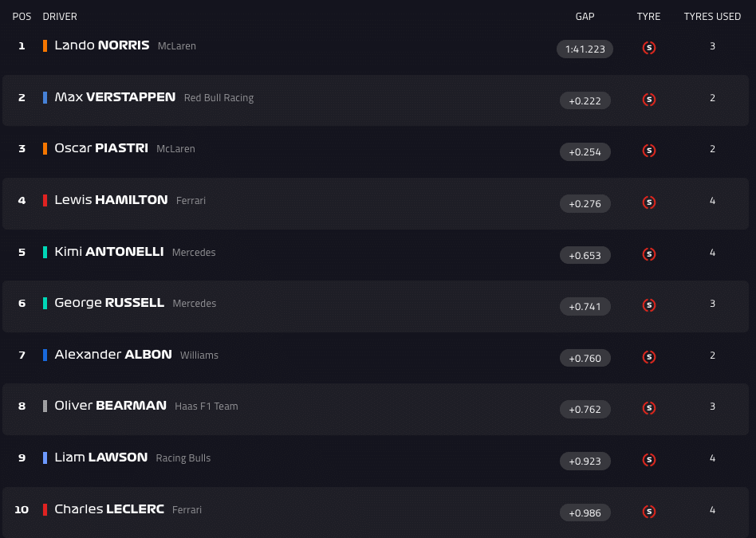Click the soft tyre icon in Norris's row
The height and width of the screenshot is (538, 756).
649,48
